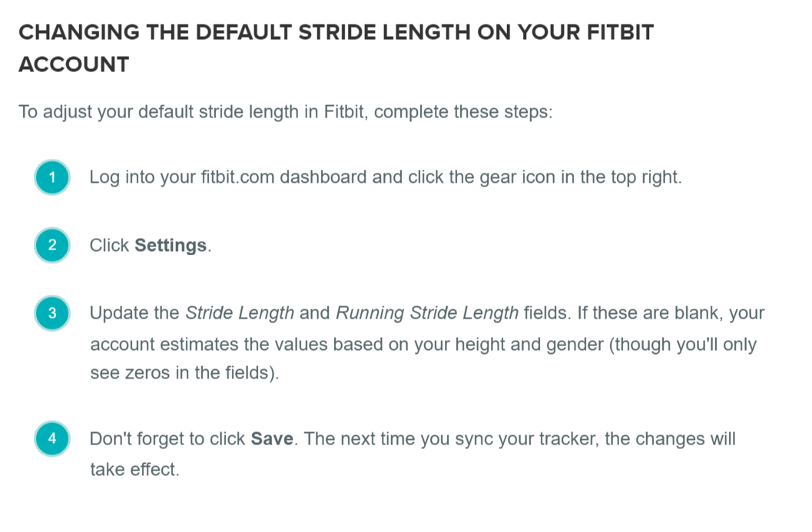Viewport: 812px width, 532px height.
Task: Click the bold Settings text
Action: (171, 246)
